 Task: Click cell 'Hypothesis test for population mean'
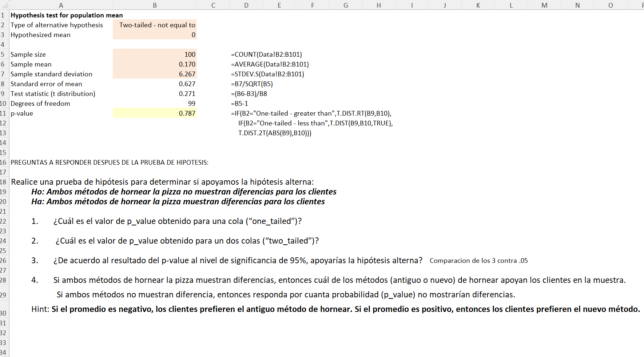point(67,15)
